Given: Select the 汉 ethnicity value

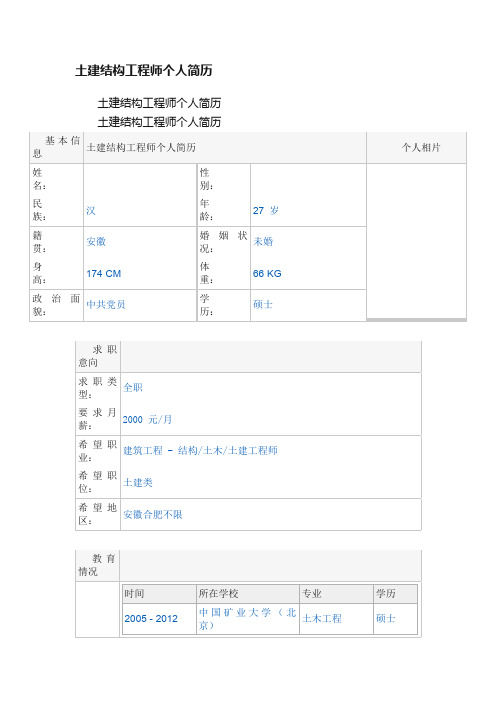Looking at the screenshot, I should pyautogui.click(x=91, y=210).
